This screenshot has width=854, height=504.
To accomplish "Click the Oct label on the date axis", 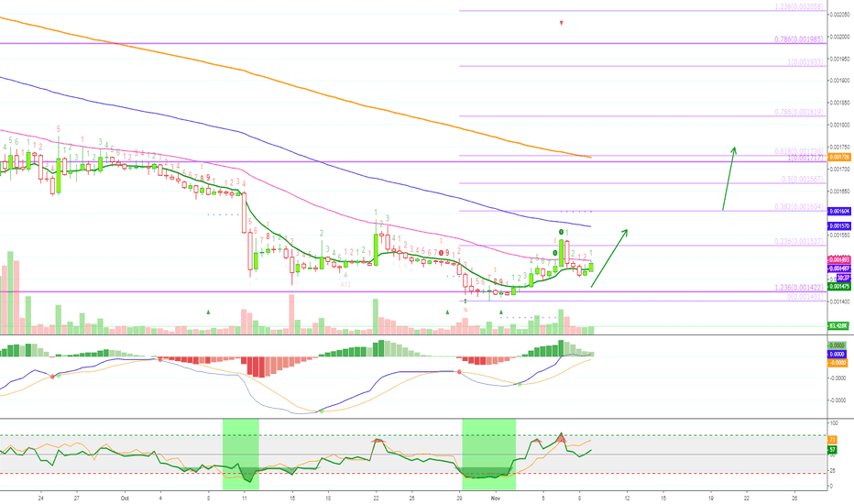I will 125,498.
